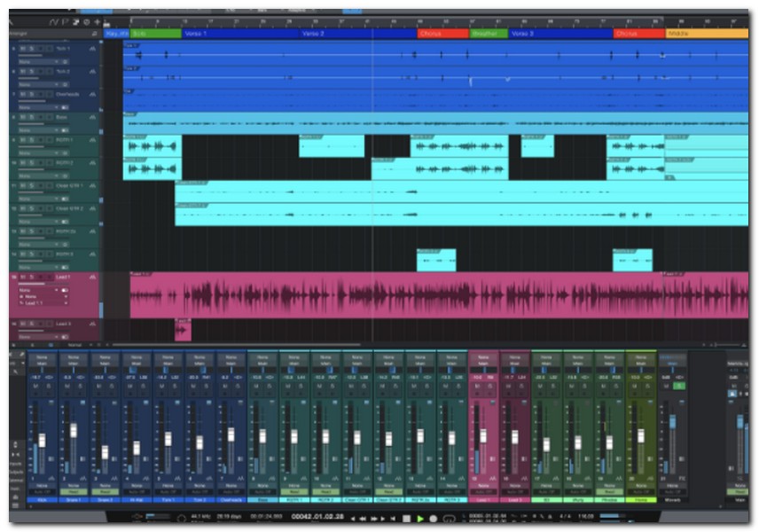Viewport: 759px width, 532px height.
Task: Open Main output selector on Kick channel
Action: pos(43,364)
